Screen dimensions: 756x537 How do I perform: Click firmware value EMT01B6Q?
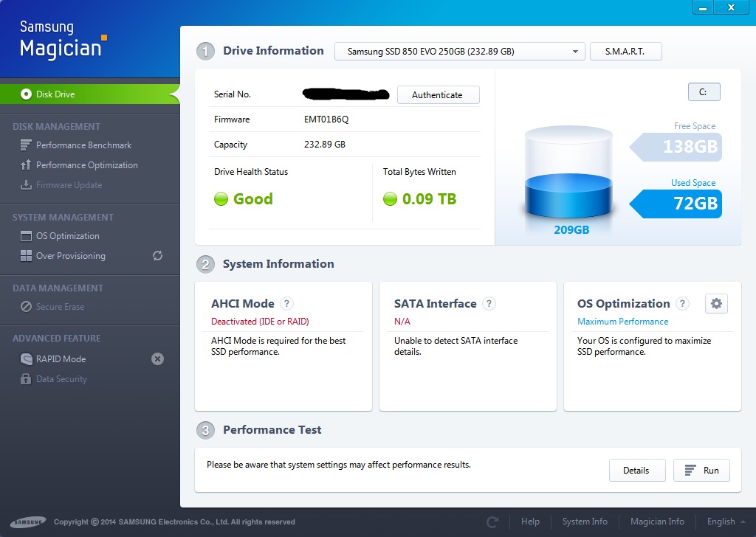pyautogui.click(x=326, y=119)
